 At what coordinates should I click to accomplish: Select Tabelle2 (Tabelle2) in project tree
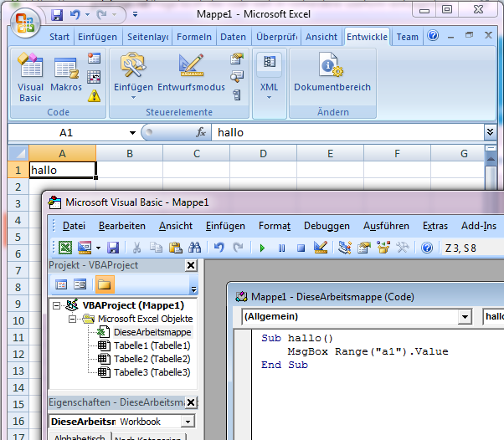(x=152, y=359)
